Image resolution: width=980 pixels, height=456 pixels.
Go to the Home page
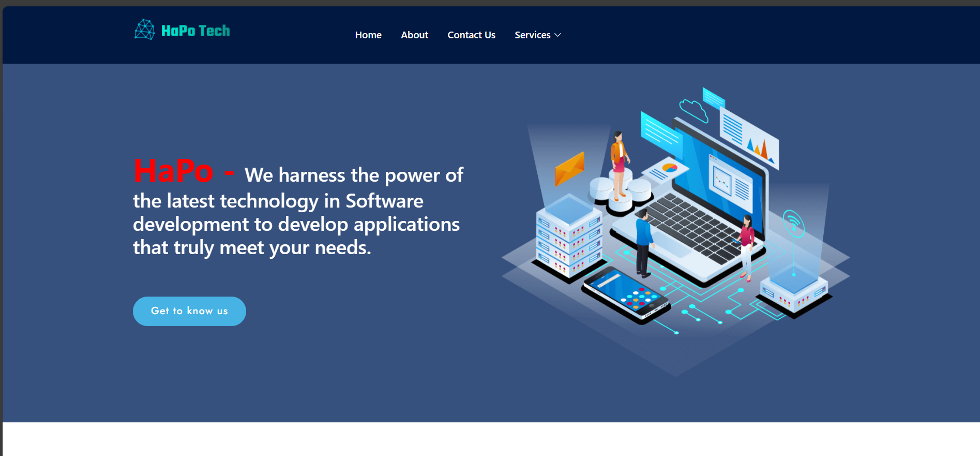pyautogui.click(x=368, y=35)
